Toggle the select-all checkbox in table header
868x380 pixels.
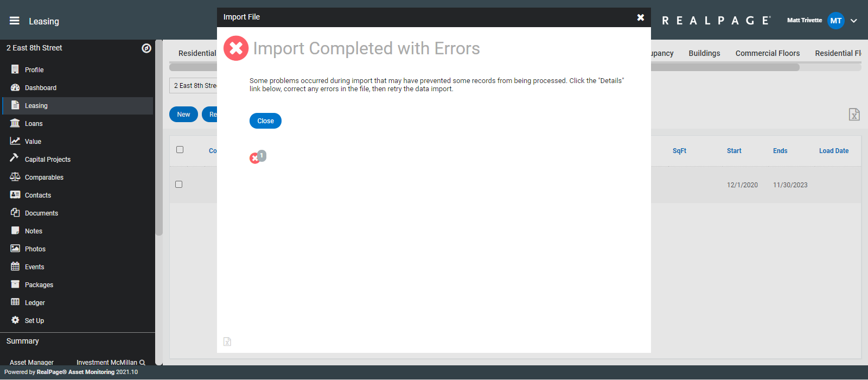tap(180, 150)
